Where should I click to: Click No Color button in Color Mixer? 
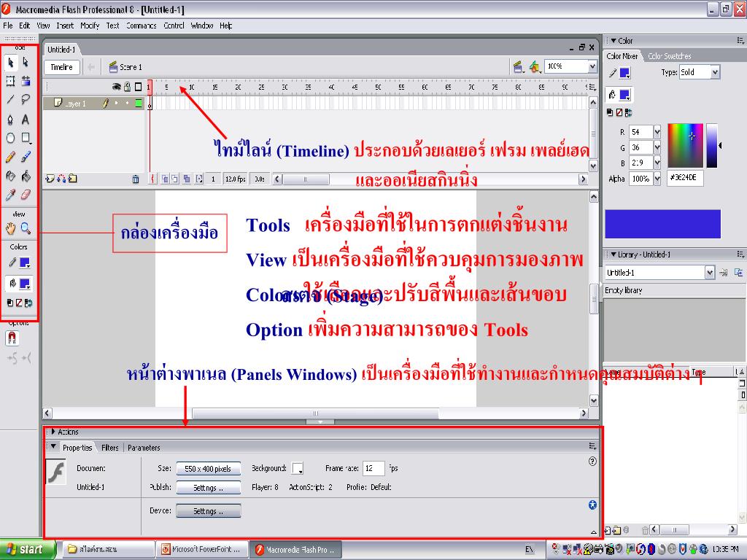tap(619, 112)
